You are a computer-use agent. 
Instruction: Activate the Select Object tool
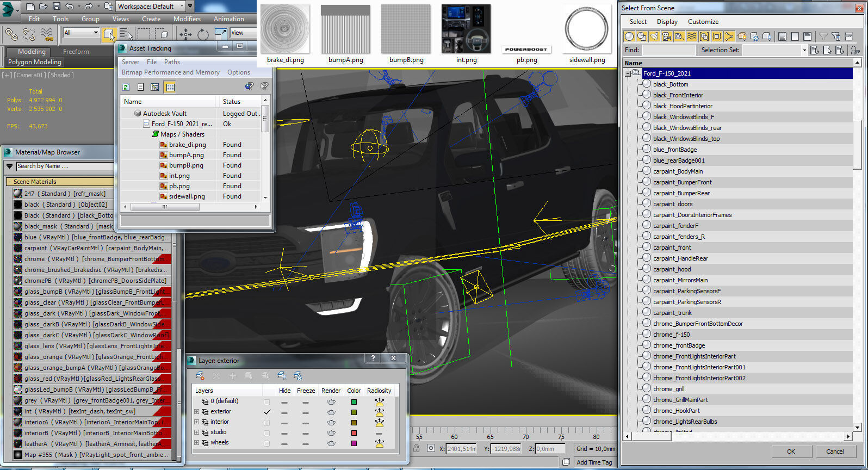coord(109,34)
